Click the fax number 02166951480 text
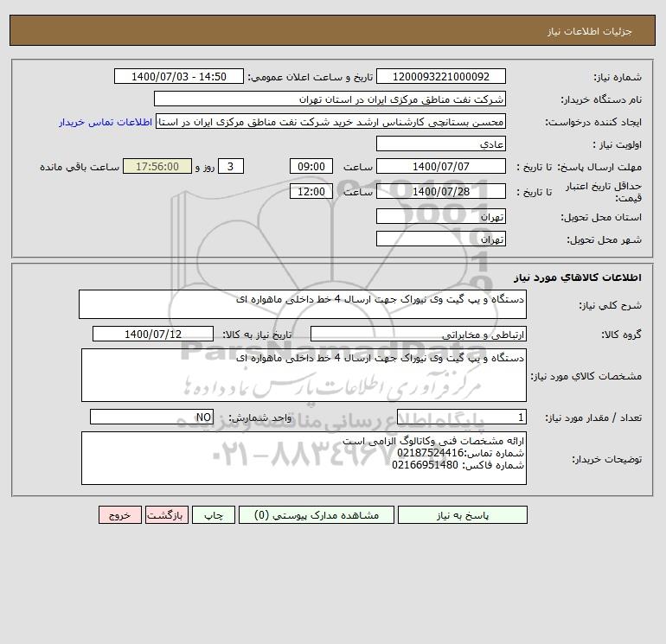The width and height of the screenshot is (666, 644). [x=425, y=465]
